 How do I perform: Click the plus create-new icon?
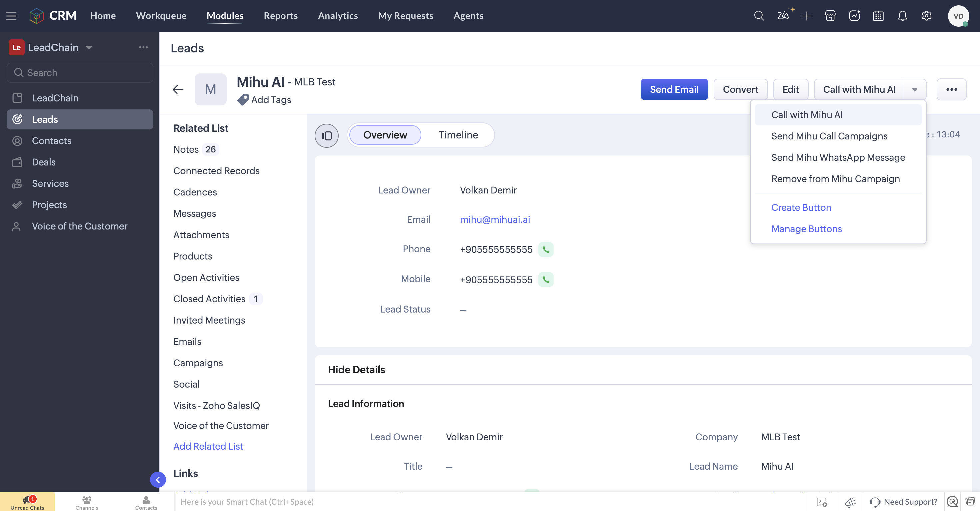coord(807,16)
